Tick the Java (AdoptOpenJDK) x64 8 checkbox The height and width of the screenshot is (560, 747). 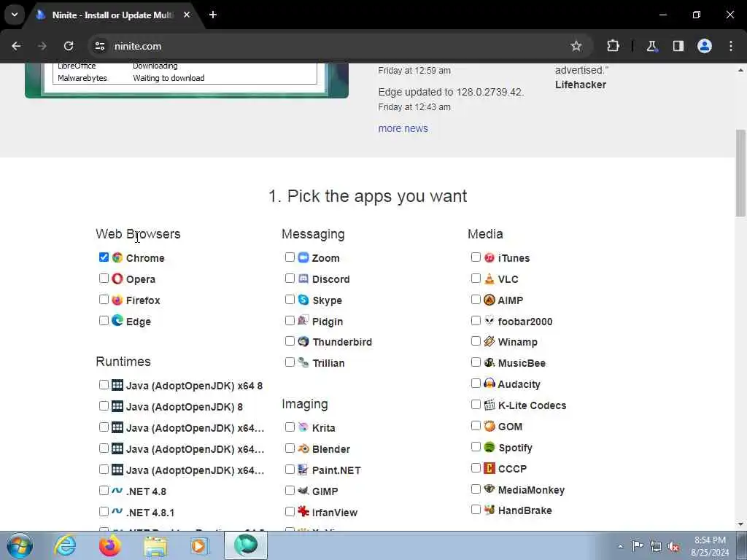104,385
